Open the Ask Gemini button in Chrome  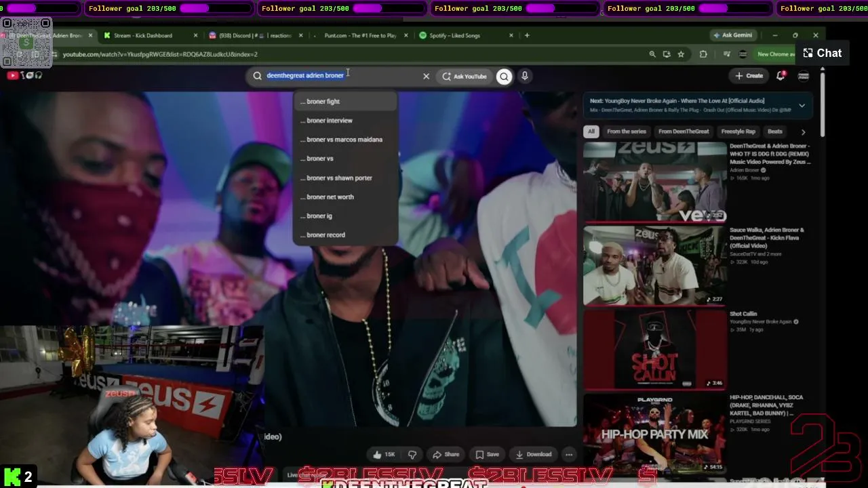[x=732, y=35]
